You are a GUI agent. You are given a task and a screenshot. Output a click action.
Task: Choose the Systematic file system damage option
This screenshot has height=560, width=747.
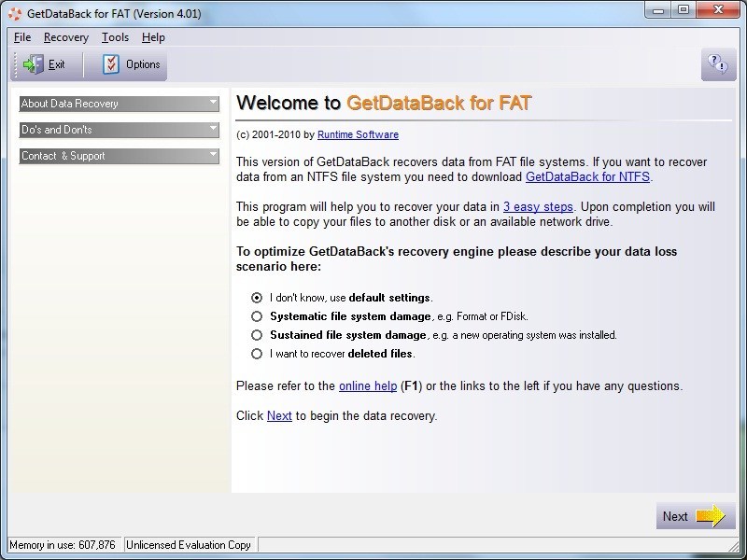point(256,316)
